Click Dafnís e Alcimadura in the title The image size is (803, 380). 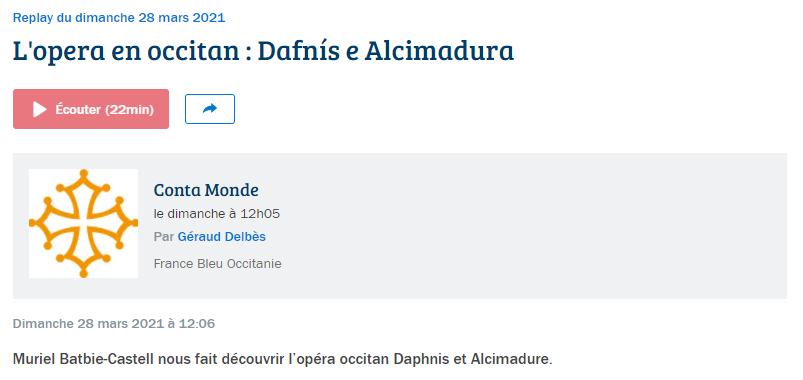[x=385, y=51]
